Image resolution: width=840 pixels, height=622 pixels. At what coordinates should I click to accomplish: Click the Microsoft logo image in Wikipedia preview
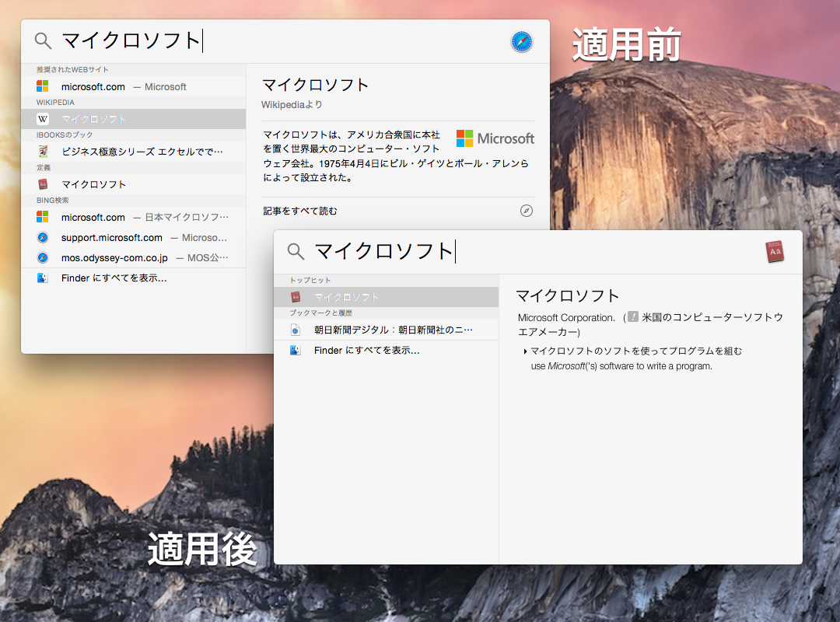(495, 138)
